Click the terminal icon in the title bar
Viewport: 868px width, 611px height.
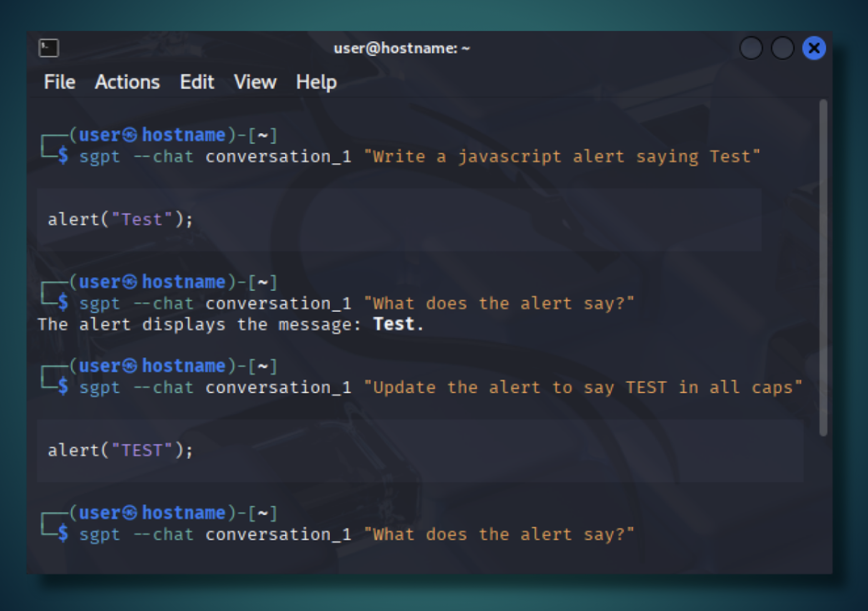(x=48, y=48)
